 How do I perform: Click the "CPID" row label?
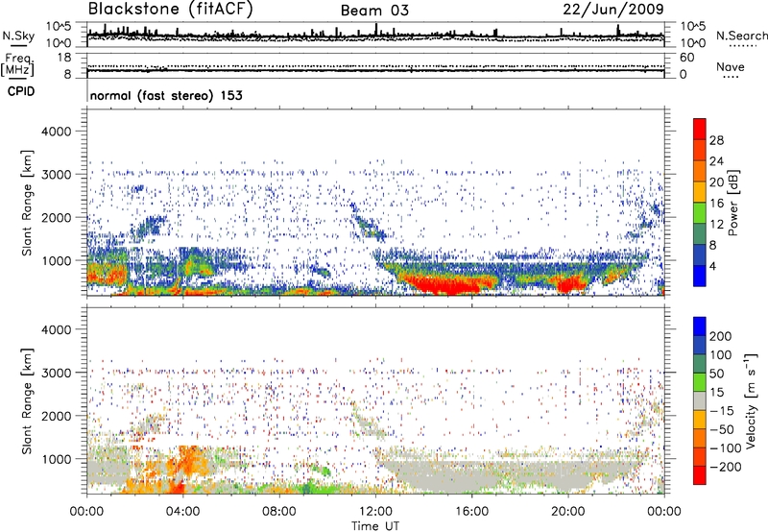point(21,91)
